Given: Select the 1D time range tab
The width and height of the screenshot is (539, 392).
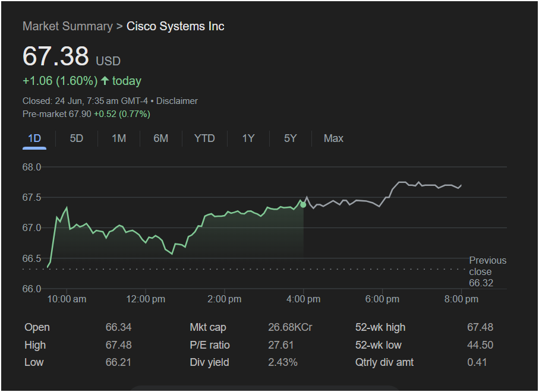Looking at the screenshot, I should [34, 138].
